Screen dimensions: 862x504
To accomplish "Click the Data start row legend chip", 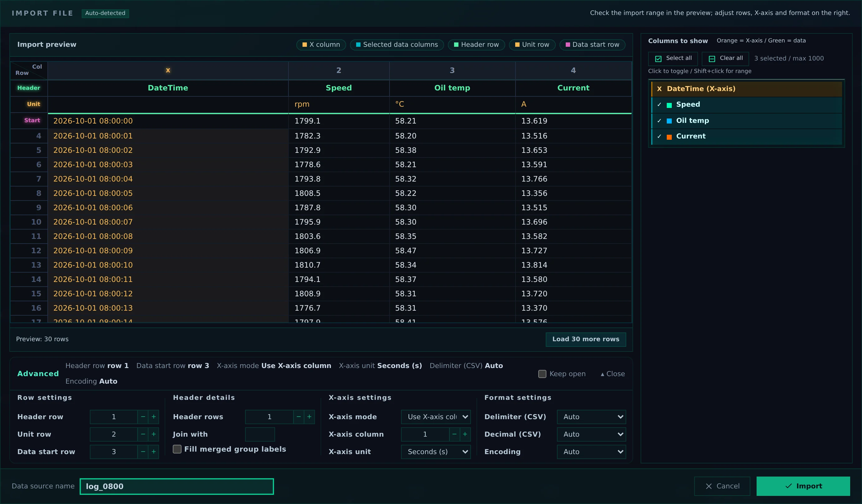I will [x=592, y=45].
